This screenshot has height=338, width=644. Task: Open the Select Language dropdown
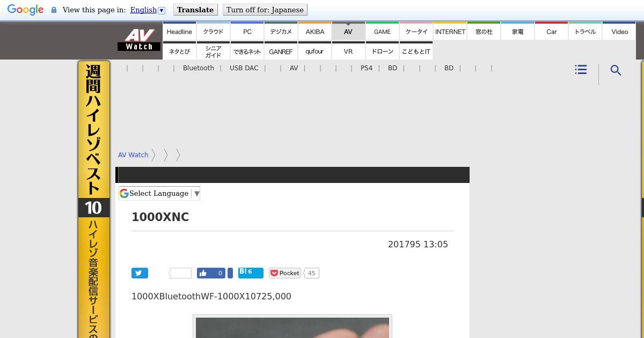coord(159,194)
